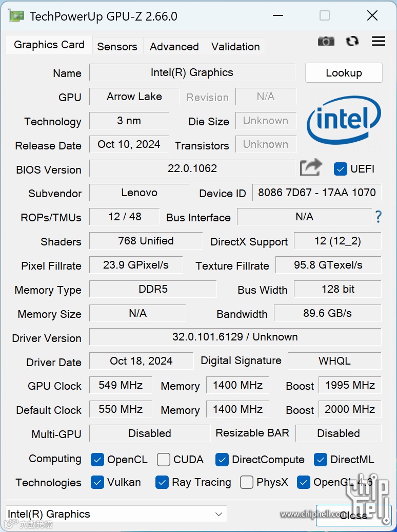Screen dimensions: 397x532
Task: Click the BIOS export share icon
Action: [x=311, y=167]
